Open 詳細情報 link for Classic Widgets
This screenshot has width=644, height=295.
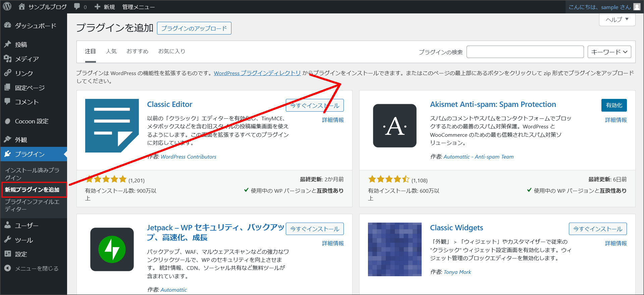pyautogui.click(x=616, y=243)
